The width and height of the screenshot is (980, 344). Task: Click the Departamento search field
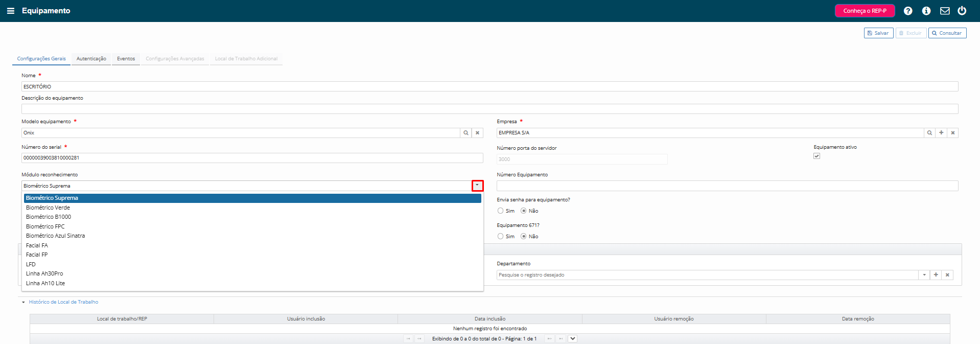[x=708, y=275]
